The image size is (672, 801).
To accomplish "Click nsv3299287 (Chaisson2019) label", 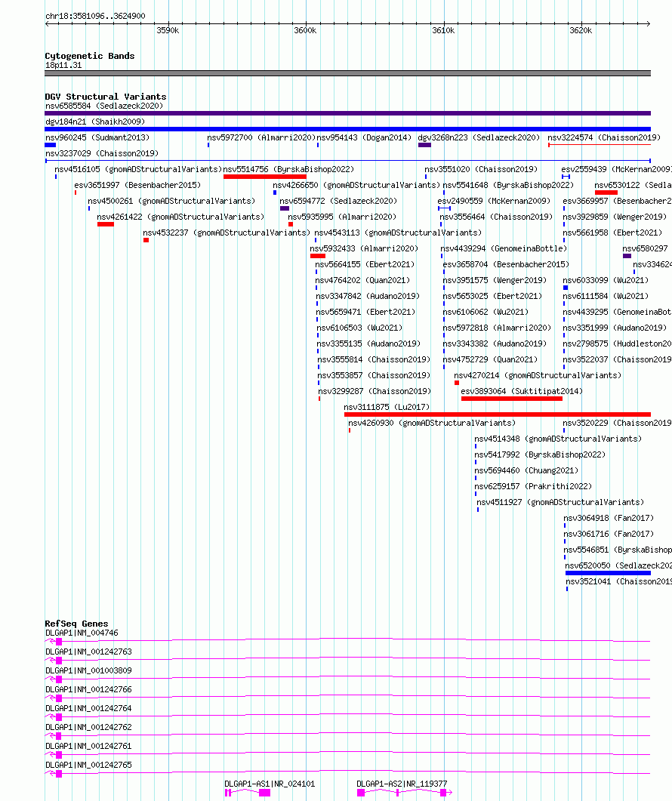I will [375, 391].
